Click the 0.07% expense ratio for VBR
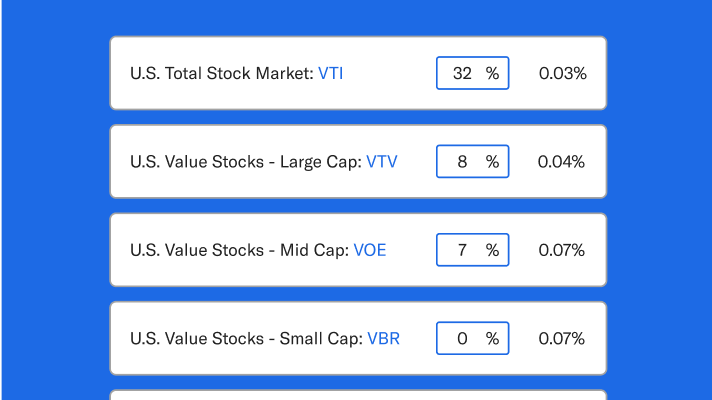 (x=562, y=338)
